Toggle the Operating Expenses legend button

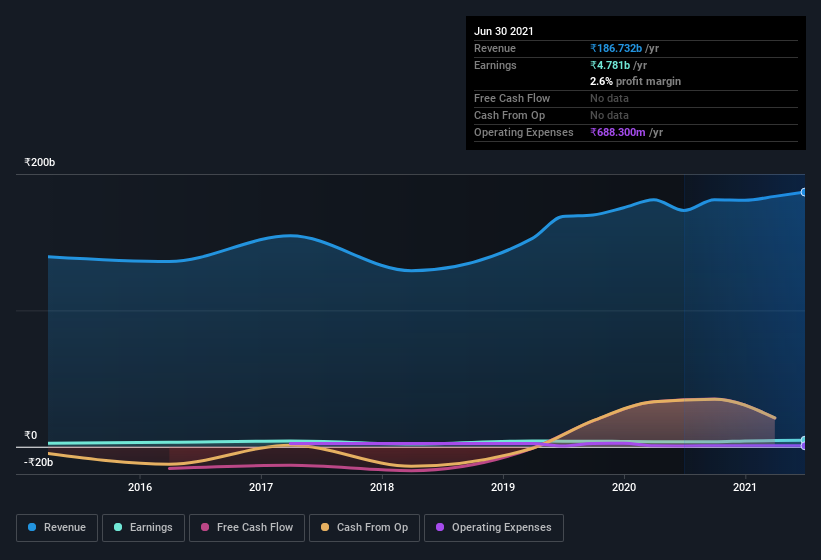pyautogui.click(x=494, y=528)
